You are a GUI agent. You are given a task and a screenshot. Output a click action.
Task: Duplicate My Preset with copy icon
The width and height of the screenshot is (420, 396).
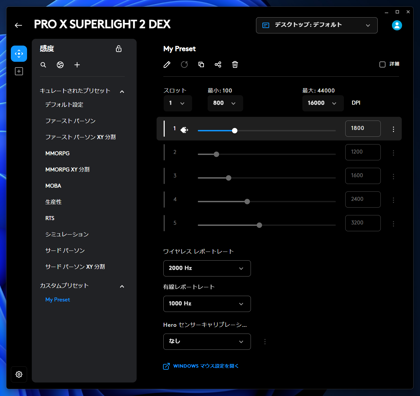coord(201,65)
